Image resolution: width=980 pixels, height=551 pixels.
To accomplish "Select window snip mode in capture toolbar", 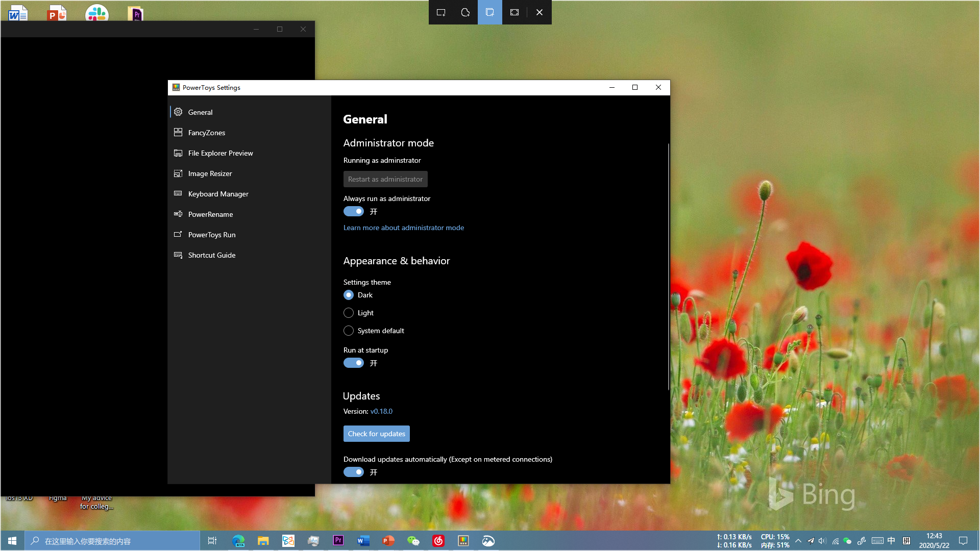I will 489,12.
